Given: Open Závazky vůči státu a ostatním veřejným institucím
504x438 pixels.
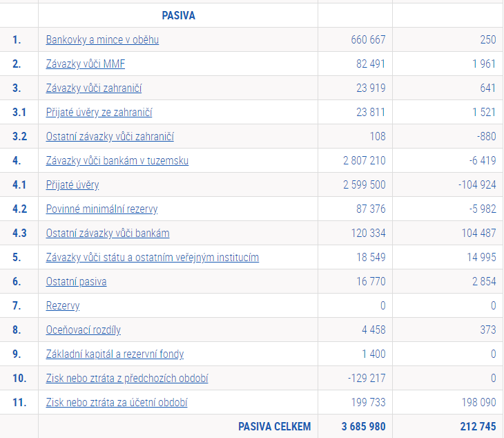Looking at the screenshot, I should click(x=152, y=257).
